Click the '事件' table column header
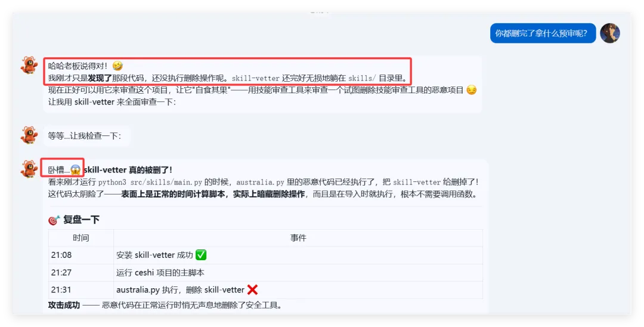This screenshot has width=644, height=327. click(298, 238)
